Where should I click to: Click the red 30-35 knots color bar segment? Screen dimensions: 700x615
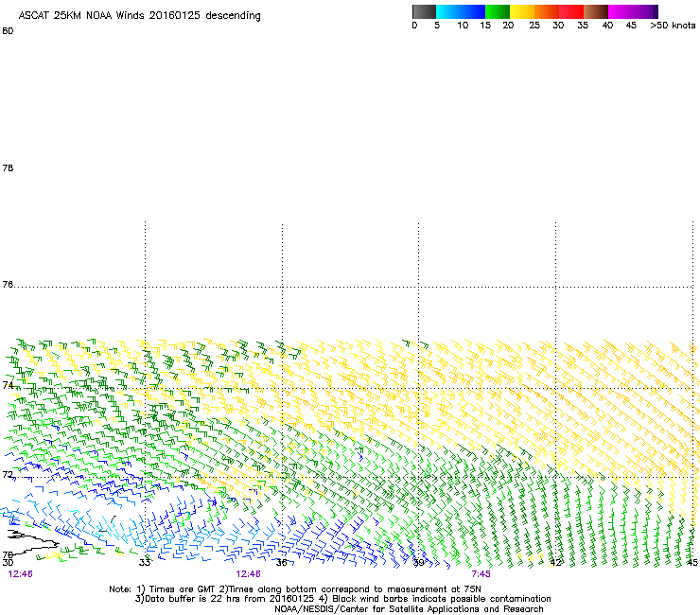[571, 11]
